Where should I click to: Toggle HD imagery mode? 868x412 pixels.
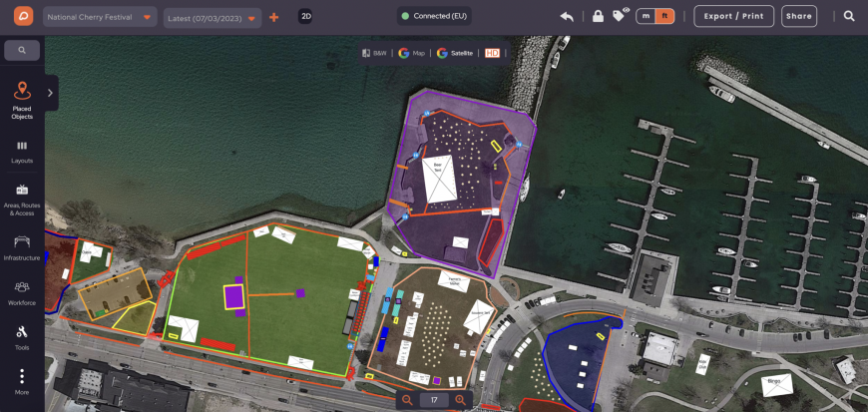(x=491, y=53)
